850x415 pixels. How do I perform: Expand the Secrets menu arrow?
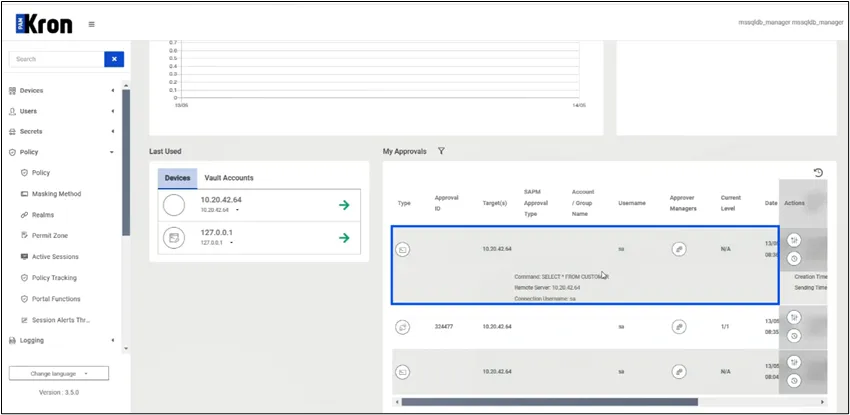click(112, 132)
